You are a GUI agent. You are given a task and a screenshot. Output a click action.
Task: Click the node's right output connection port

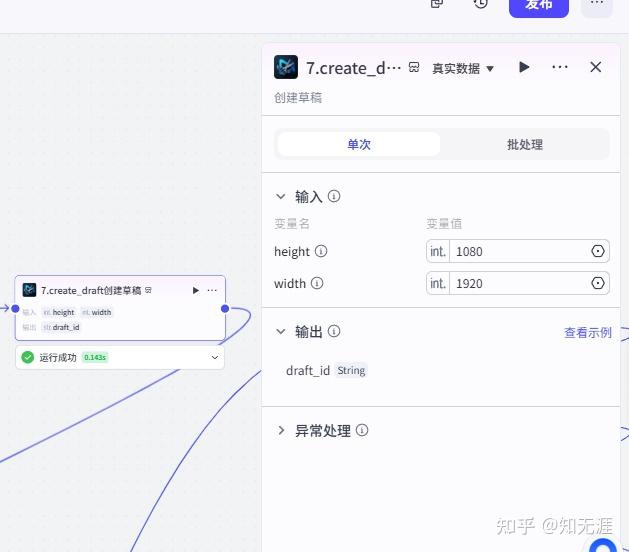225,308
